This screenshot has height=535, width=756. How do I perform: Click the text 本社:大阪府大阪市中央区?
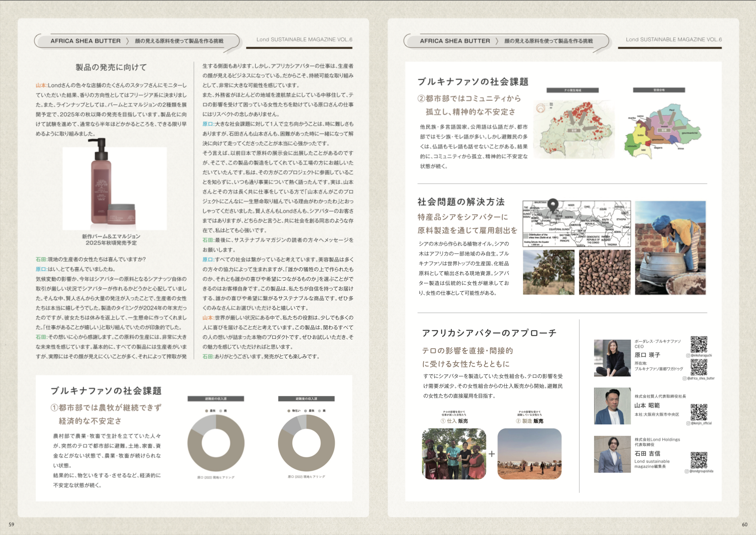point(657,414)
